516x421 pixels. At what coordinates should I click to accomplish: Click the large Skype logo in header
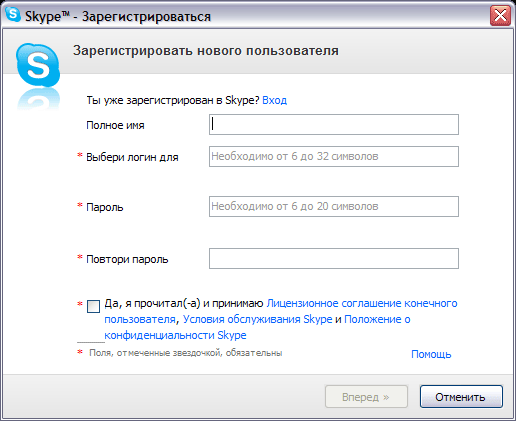(x=38, y=65)
